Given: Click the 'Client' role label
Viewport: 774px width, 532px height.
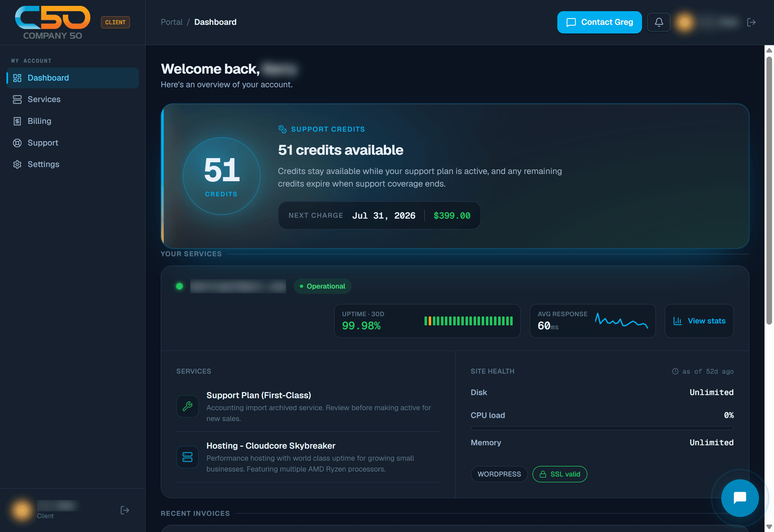Looking at the screenshot, I should point(45,516).
